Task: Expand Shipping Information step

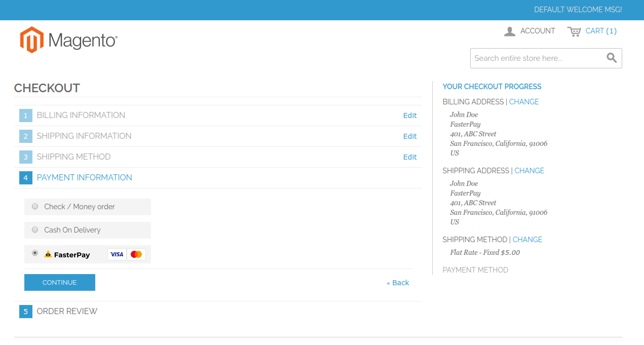Action: coord(84,136)
